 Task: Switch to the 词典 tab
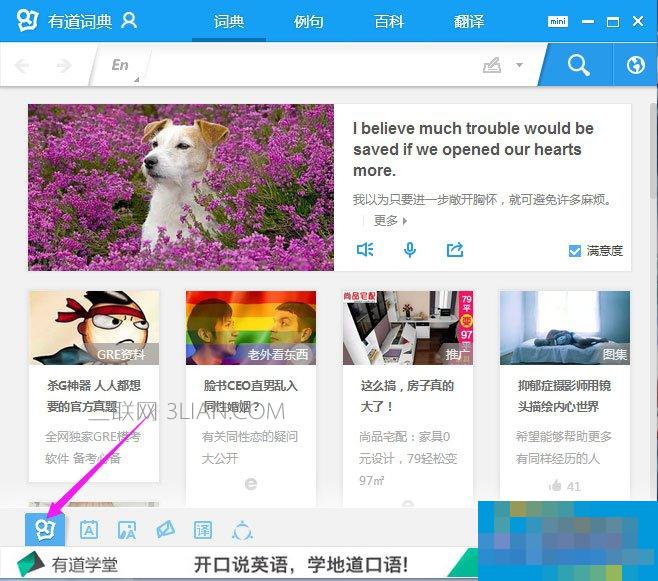click(x=229, y=21)
